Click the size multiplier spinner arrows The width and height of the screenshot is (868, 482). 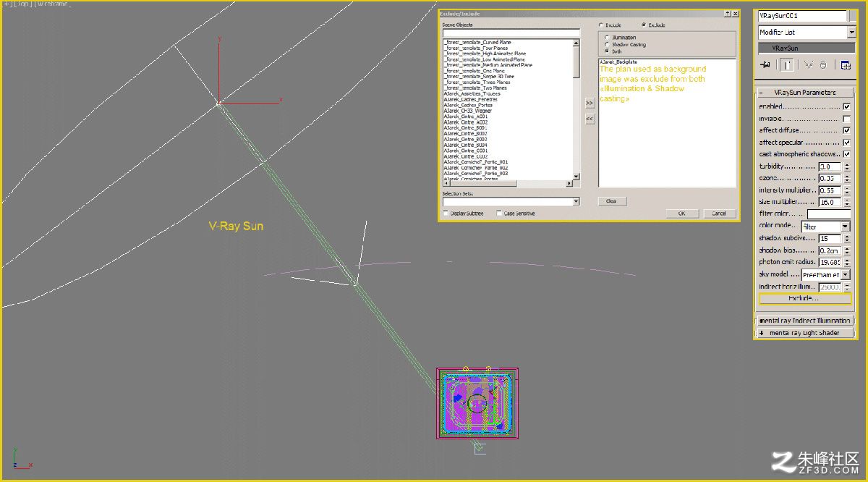click(846, 203)
